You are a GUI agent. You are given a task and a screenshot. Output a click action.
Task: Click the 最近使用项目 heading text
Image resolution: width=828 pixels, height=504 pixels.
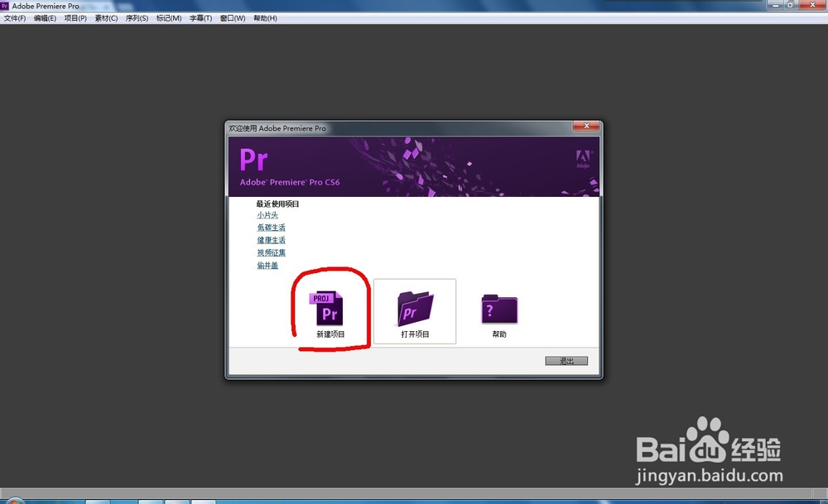(277, 204)
